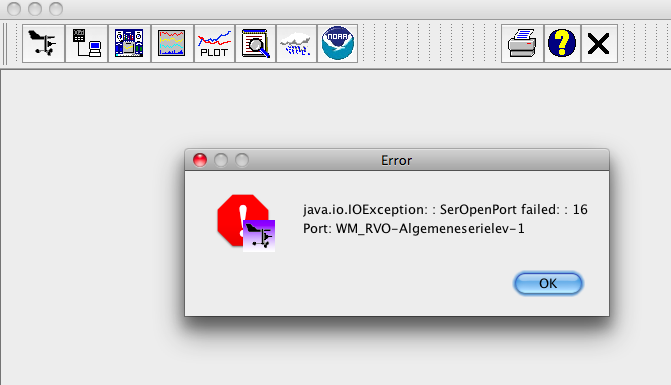Close the Error dialog with red button
This screenshot has height=385, width=671.
(x=200, y=160)
